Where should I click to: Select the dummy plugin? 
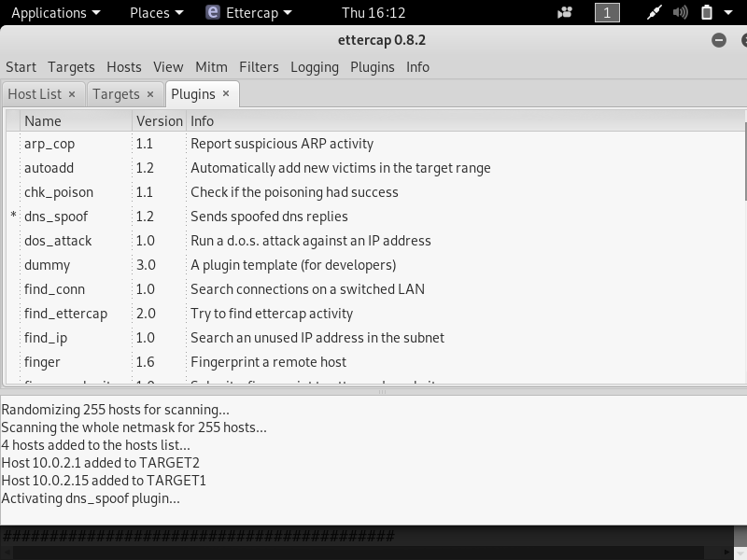pos(48,265)
